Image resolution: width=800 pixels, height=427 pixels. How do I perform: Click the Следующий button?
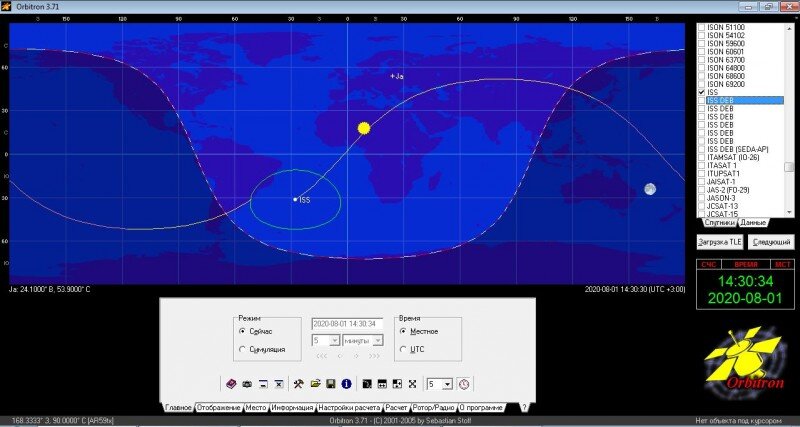tap(771, 242)
